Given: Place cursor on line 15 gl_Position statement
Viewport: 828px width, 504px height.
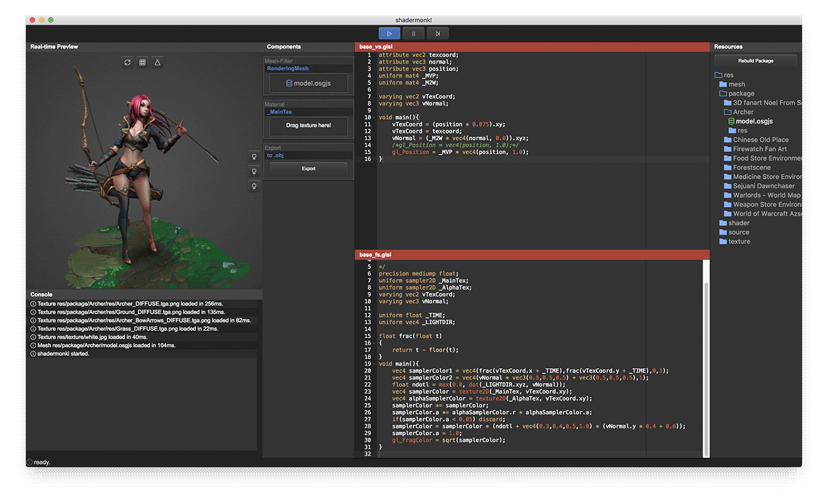Looking at the screenshot, I should coord(460,152).
